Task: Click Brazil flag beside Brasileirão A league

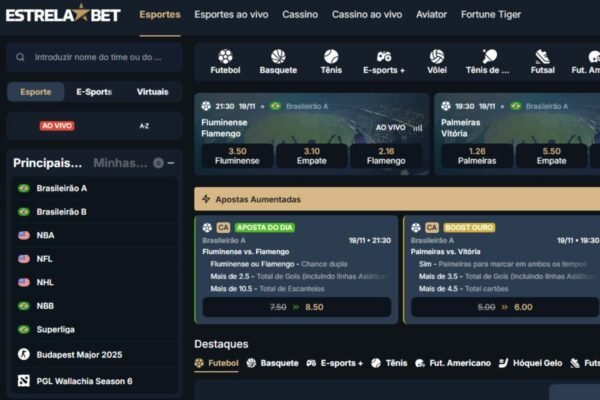Action: pos(24,188)
